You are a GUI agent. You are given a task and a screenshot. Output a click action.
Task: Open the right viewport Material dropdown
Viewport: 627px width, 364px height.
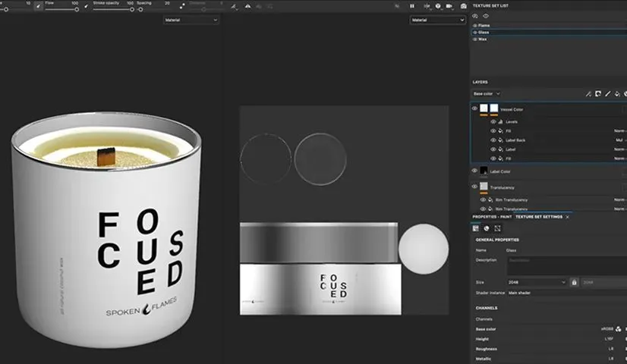(437, 20)
